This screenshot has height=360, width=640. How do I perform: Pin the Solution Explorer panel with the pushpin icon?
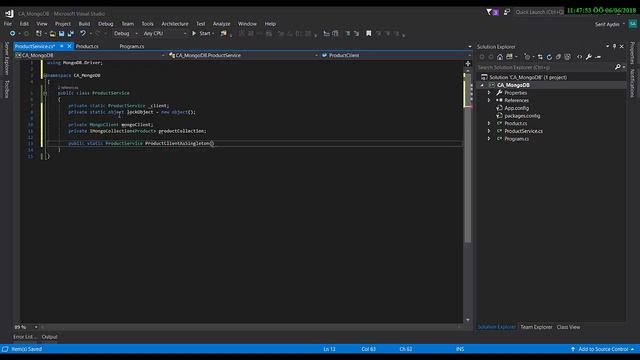614,47
